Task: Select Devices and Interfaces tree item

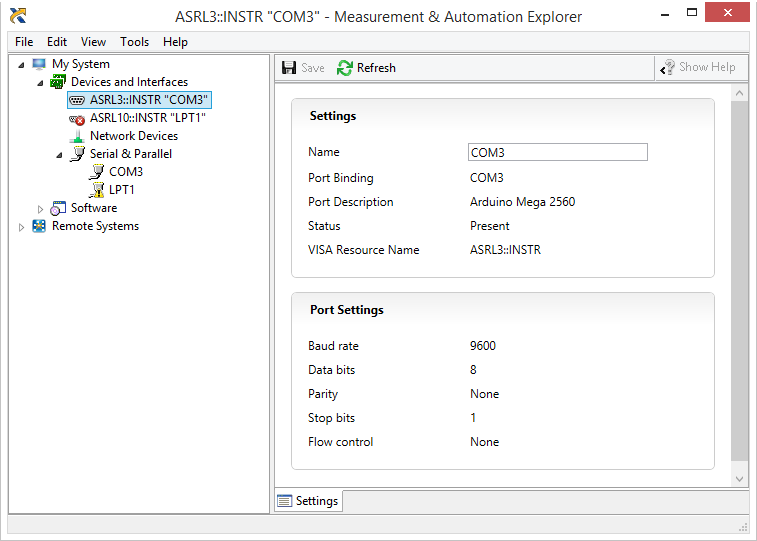Action: tap(129, 82)
